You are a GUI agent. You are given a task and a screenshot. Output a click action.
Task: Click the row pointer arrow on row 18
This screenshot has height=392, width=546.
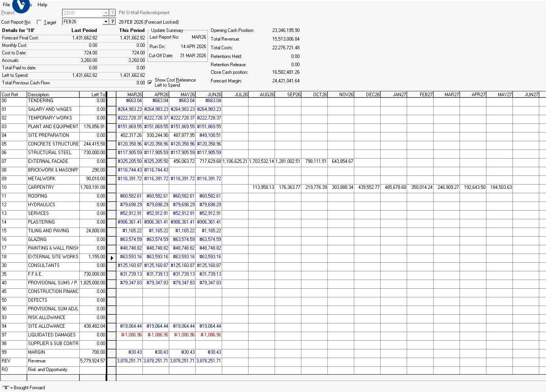(112, 258)
